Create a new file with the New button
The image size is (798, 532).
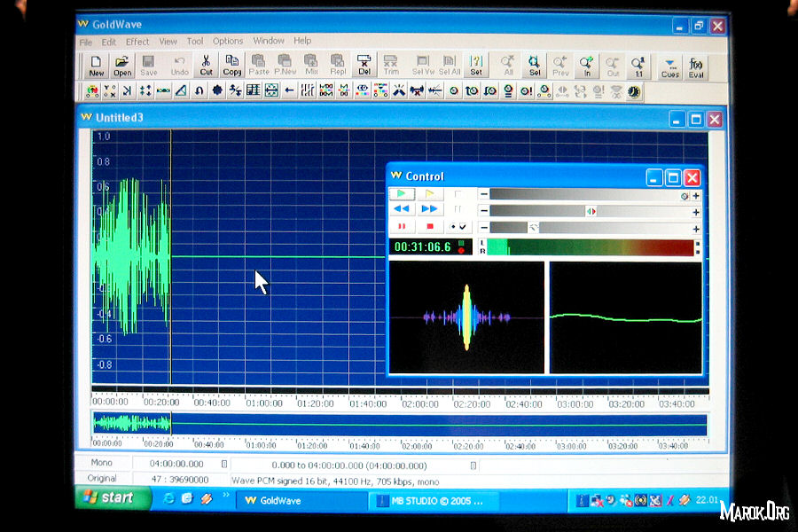tap(96, 66)
